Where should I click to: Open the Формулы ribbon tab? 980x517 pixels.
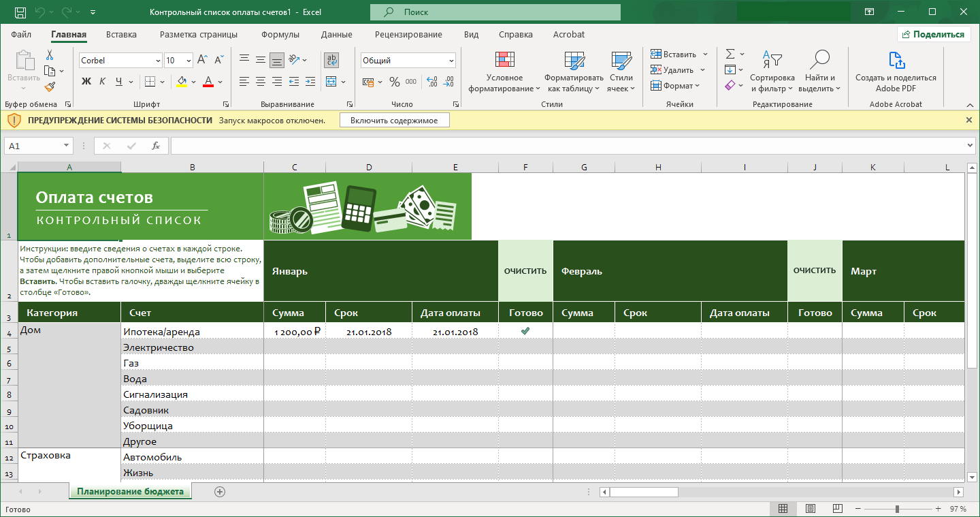[x=280, y=35]
